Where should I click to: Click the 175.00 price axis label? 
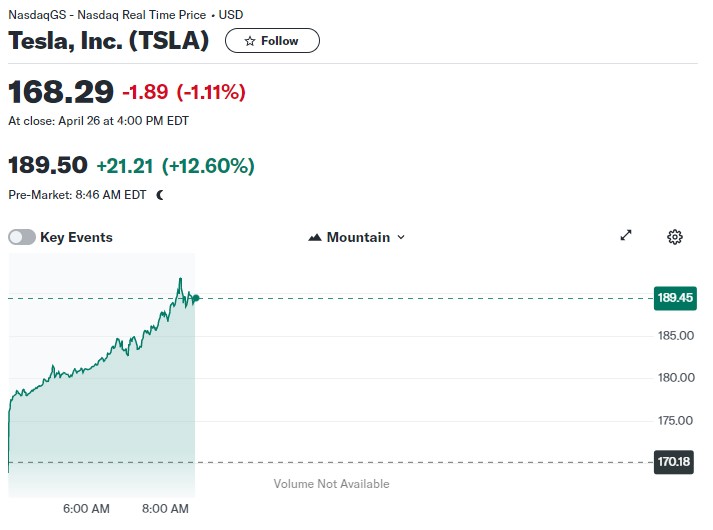click(675, 420)
